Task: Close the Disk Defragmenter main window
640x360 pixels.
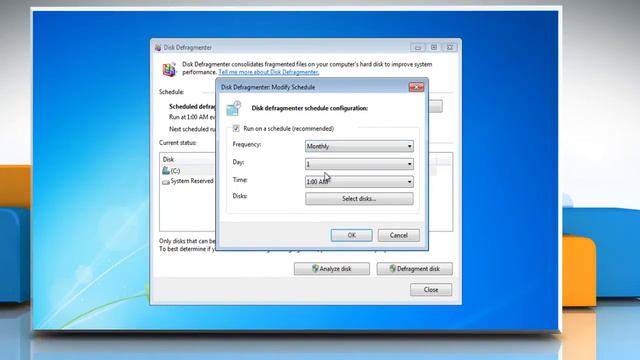Action: click(x=450, y=47)
